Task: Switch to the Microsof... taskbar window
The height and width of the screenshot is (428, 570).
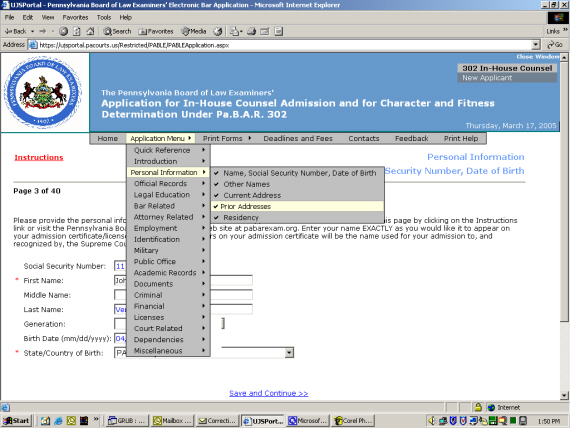Action: [308, 421]
